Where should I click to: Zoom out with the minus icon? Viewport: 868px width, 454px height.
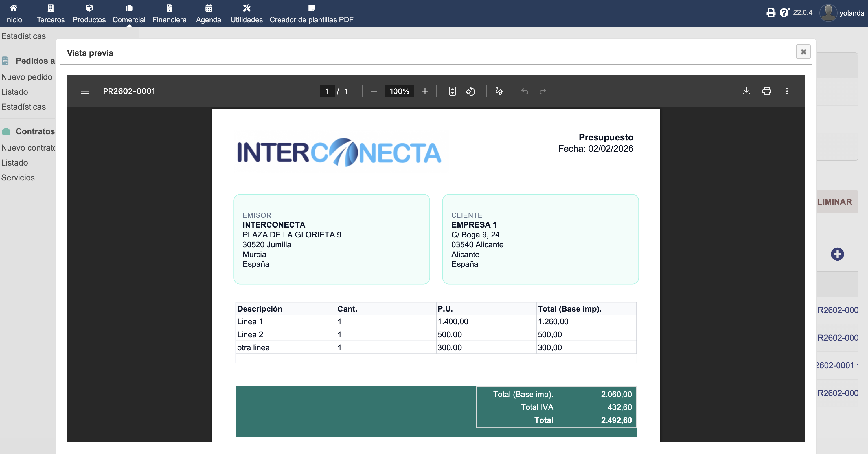click(x=374, y=91)
